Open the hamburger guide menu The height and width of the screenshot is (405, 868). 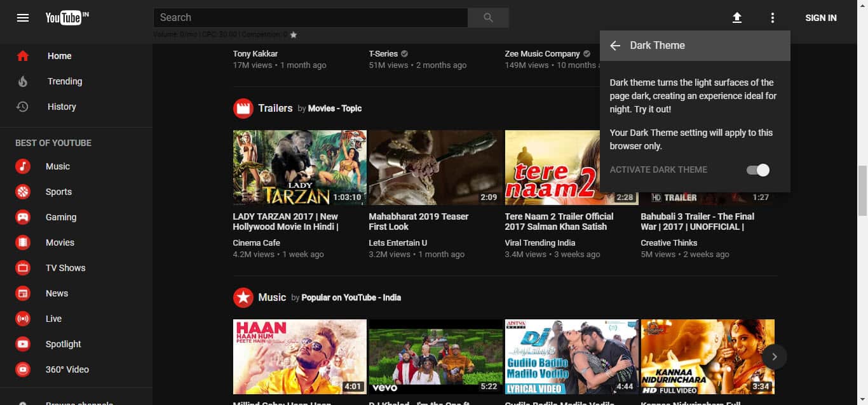(x=23, y=18)
